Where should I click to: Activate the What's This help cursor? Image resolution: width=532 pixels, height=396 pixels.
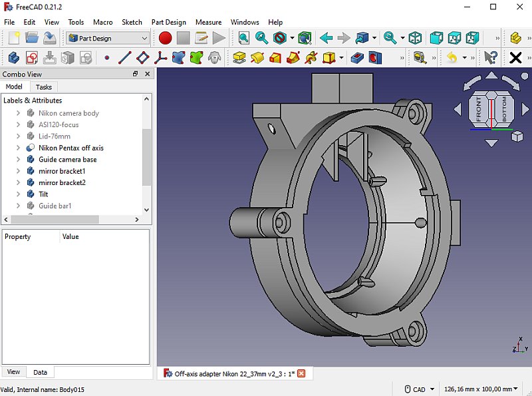[x=491, y=58]
